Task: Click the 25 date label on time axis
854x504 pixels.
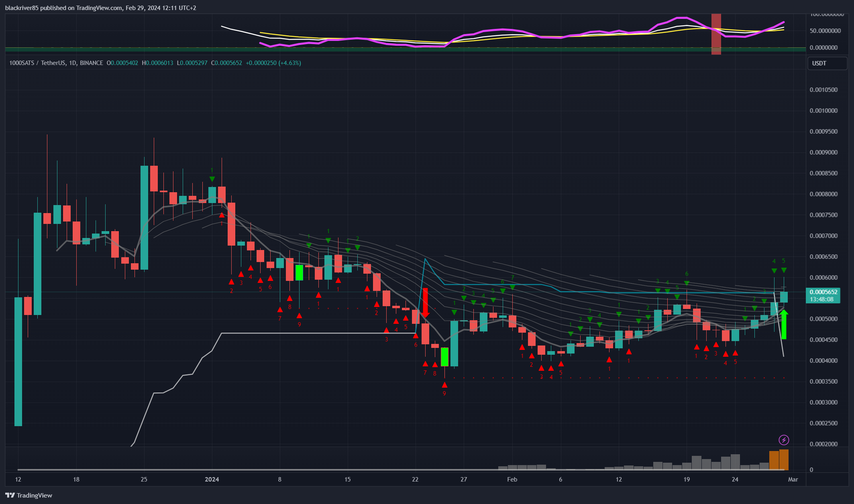Action: click(x=144, y=480)
